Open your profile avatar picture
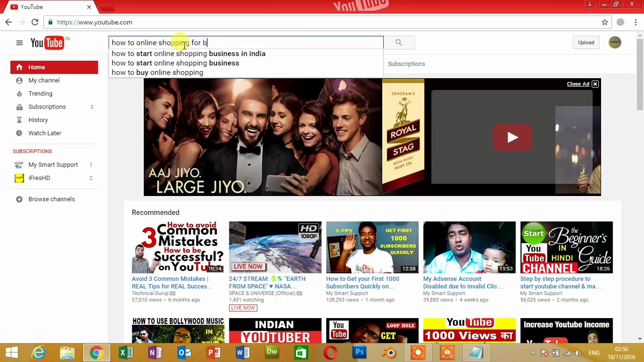 (615, 43)
